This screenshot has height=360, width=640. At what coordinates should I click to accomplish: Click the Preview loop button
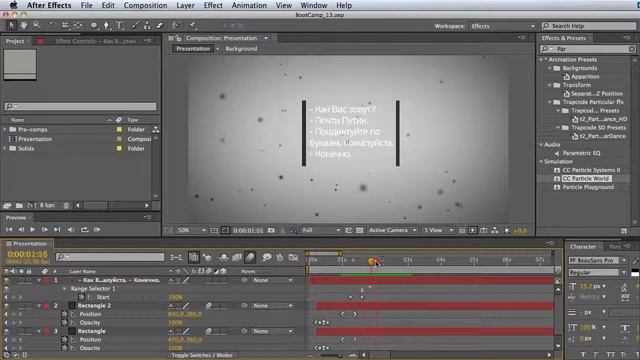coord(84,229)
